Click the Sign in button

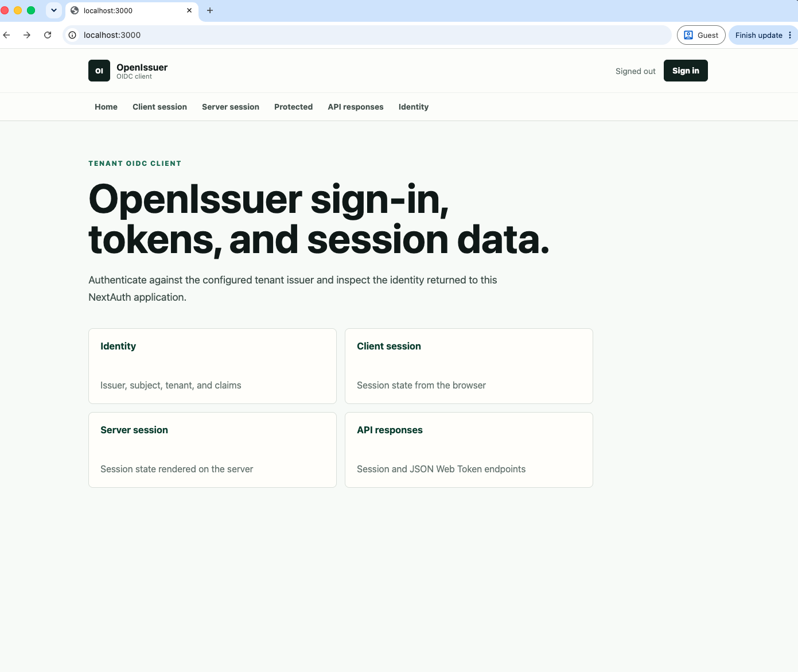pyautogui.click(x=686, y=71)
